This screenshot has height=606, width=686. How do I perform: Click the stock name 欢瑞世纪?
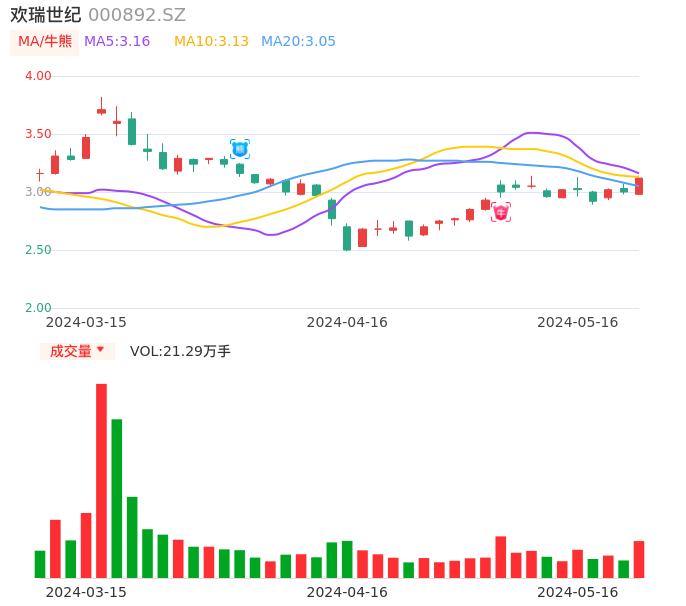click(x=46, y=15)
